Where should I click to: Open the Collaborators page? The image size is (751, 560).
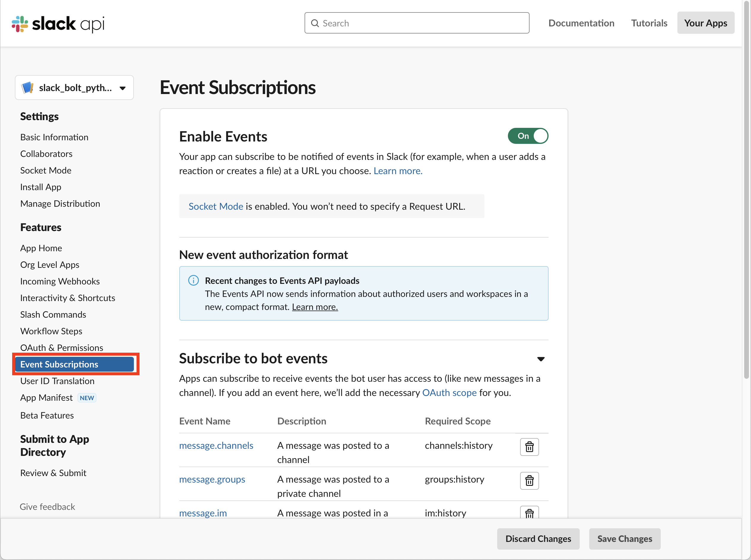click(47, 154)
